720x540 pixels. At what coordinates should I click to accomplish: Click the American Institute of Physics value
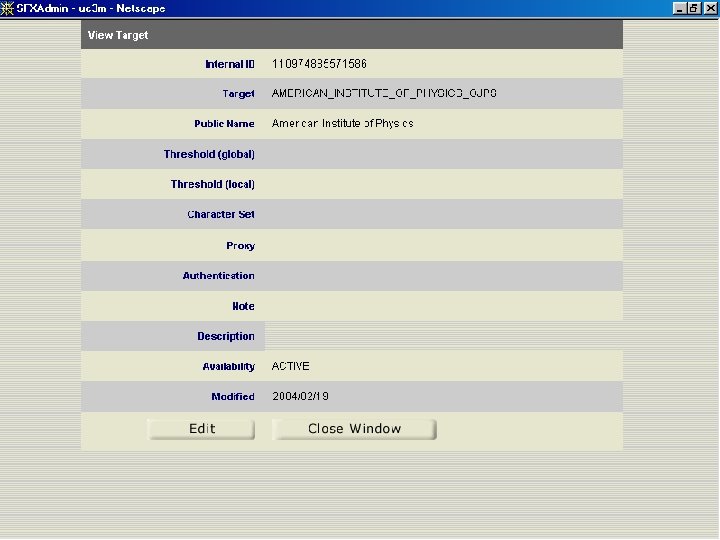(343, 124)
